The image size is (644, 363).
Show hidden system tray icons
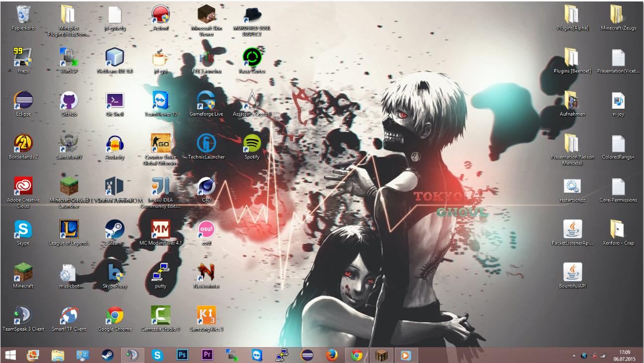[574, 356]
